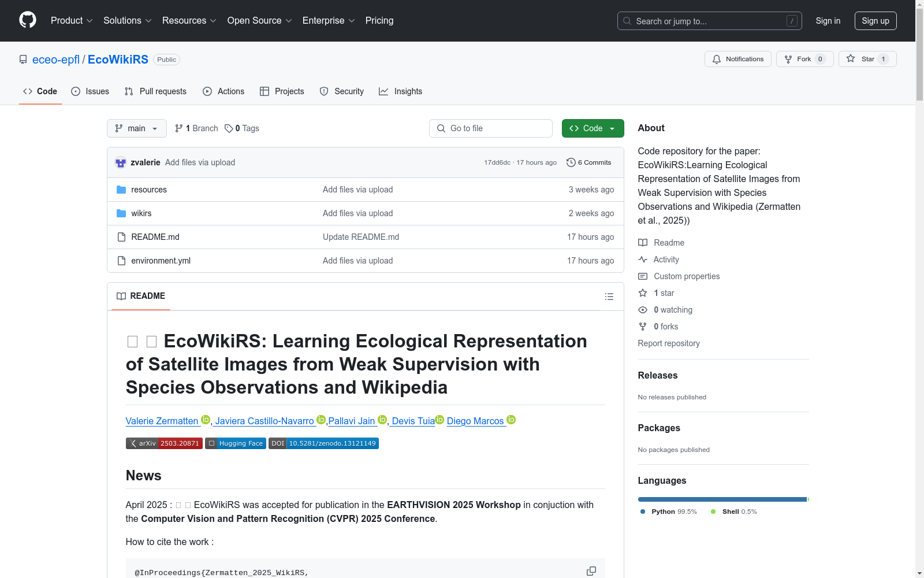The width and height of the screenshot is (924, 578).
Task: Open commit hash 17dd6dc
Action: 497,162
